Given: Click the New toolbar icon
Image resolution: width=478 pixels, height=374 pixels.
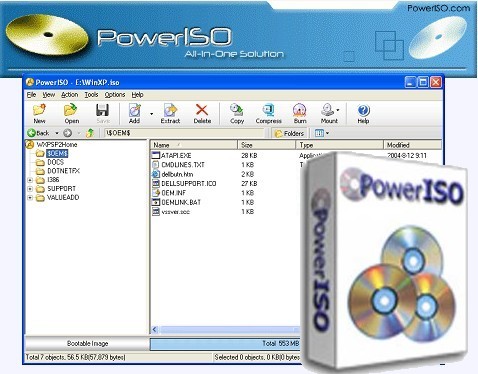Looking at the screenshot, I should click(x=39, y=110).
